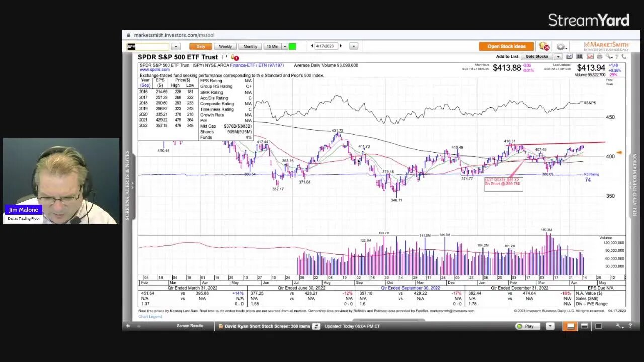Image resolution: width=644 pixels, height=362 pixels.
Task: Select the split-panel layout icon
Action: 584,326
